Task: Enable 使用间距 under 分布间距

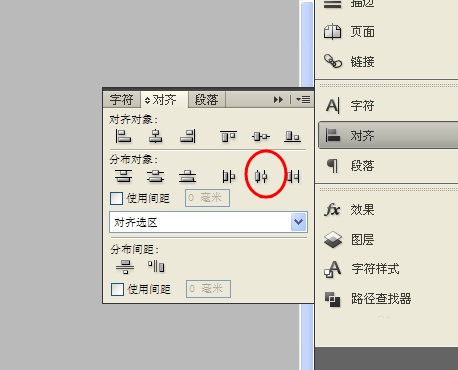Action: coord(117,289)
